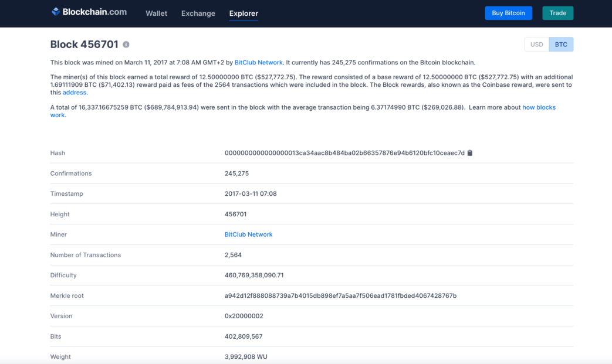Click the Version value 0x20000002

[244, 316]
